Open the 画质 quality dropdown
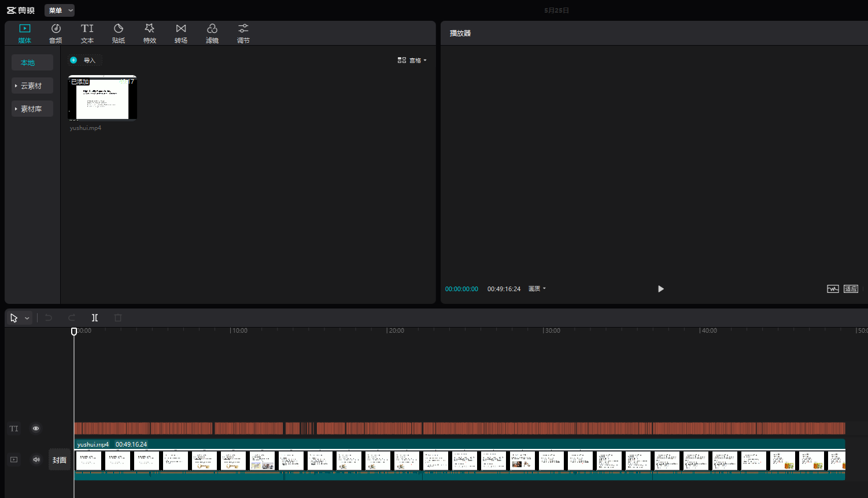868x498 pixels. point(537,289)
